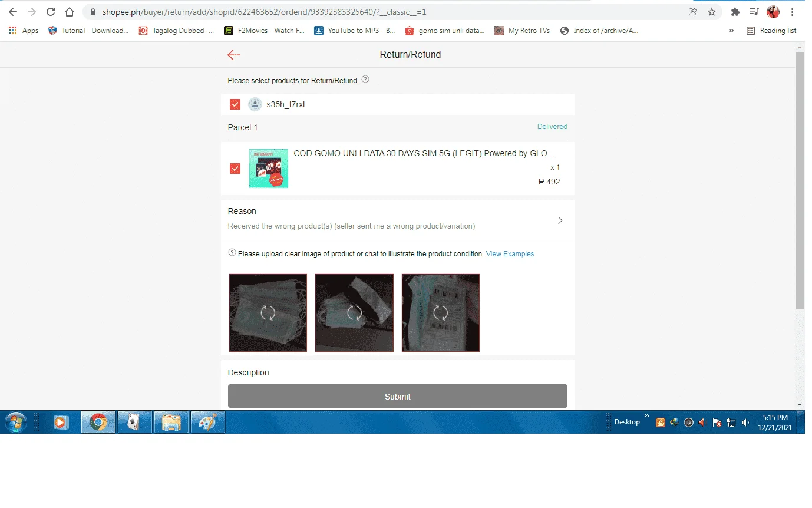Open the Windows Start menu
The image size is (812, 508).
[x=16, y=422]
